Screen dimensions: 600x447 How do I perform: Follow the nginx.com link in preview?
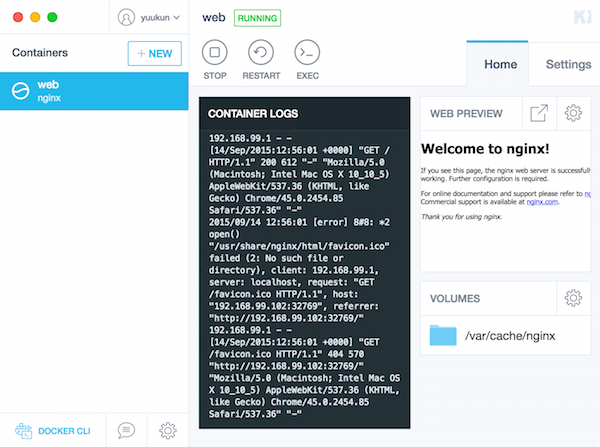[x=542, y=202]
